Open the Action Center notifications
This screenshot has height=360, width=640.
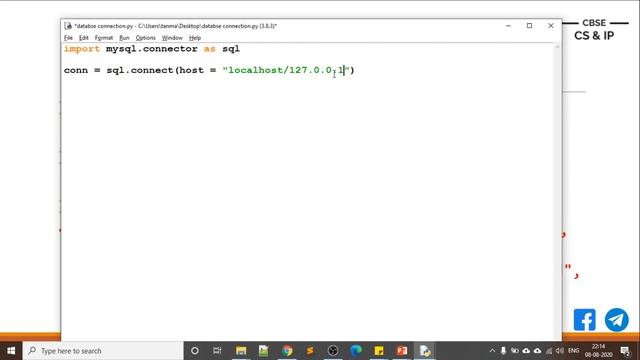pos(625,351)
